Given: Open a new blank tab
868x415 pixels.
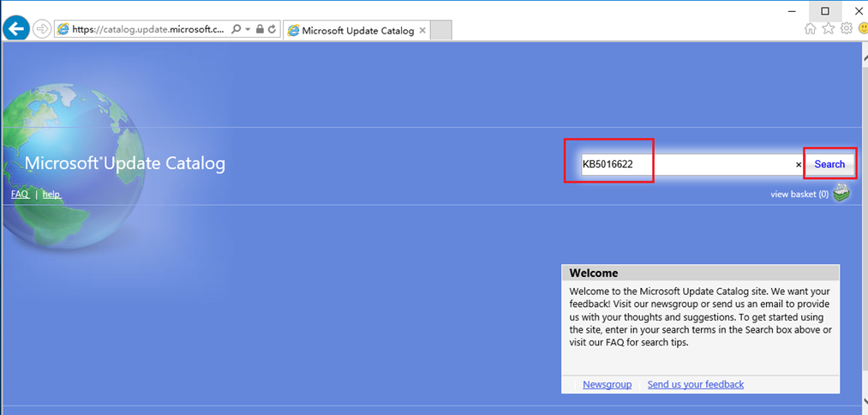Looking at the screenshot, I should (x=441, y=31).
